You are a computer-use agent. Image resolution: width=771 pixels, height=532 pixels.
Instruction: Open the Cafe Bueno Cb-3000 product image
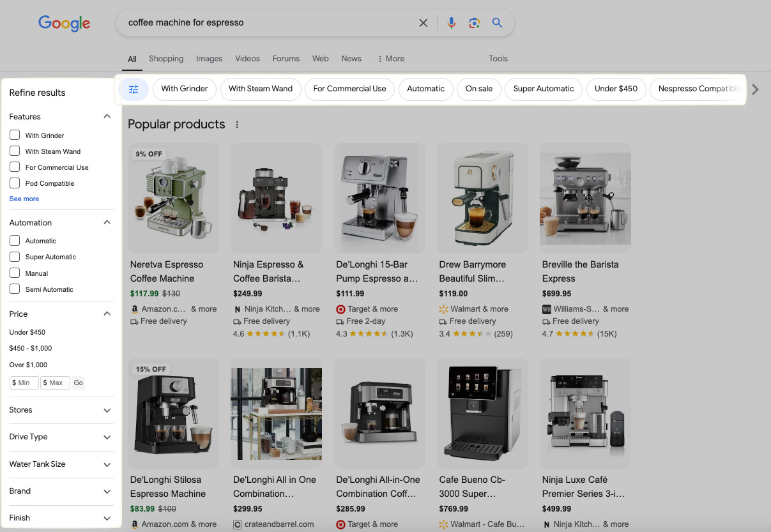[482, 413]
